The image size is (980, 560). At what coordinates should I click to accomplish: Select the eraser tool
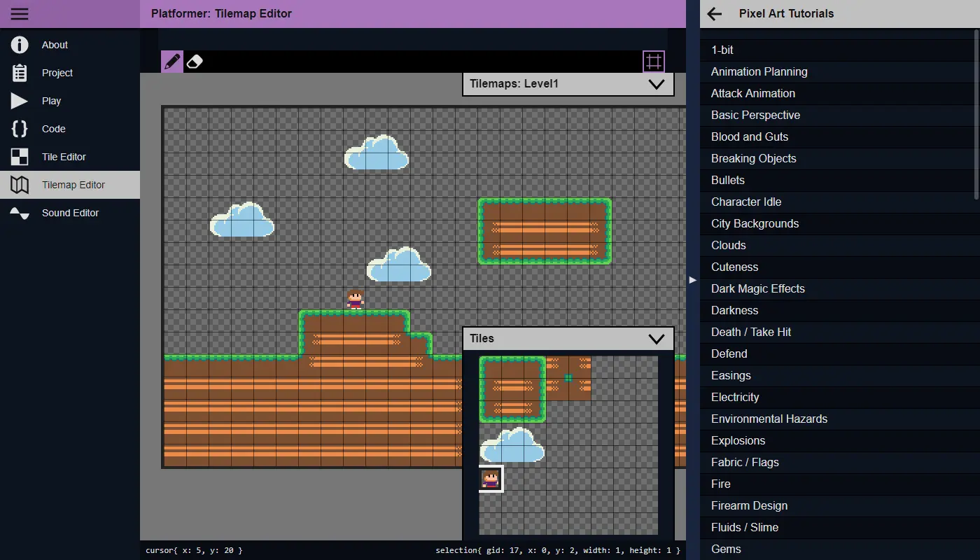click(x=195, y=62)
